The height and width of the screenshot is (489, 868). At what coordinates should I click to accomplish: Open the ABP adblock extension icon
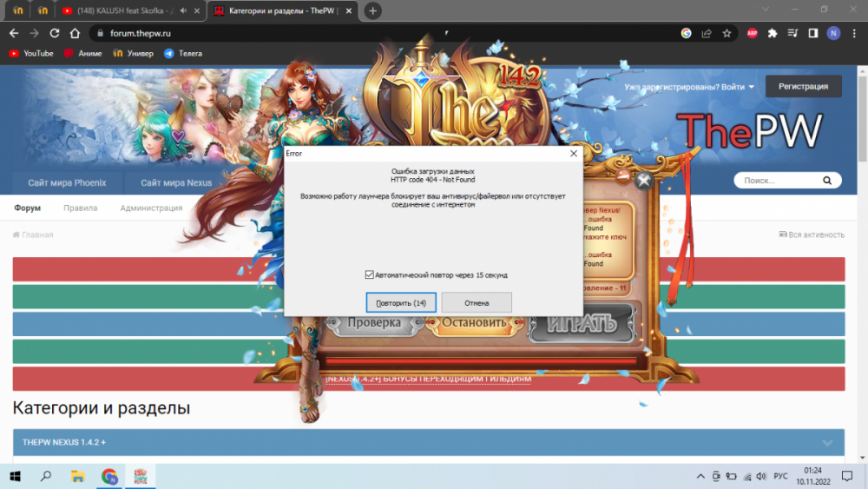[753, 33]
